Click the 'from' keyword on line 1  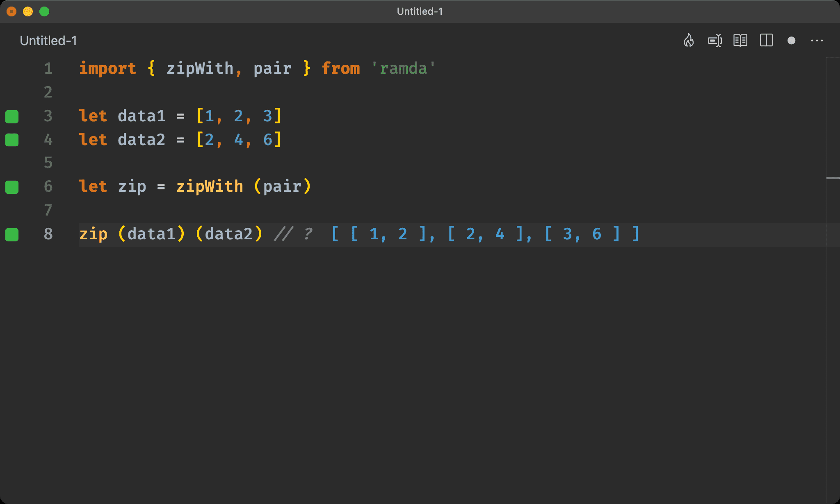click(x=340, y=68)
